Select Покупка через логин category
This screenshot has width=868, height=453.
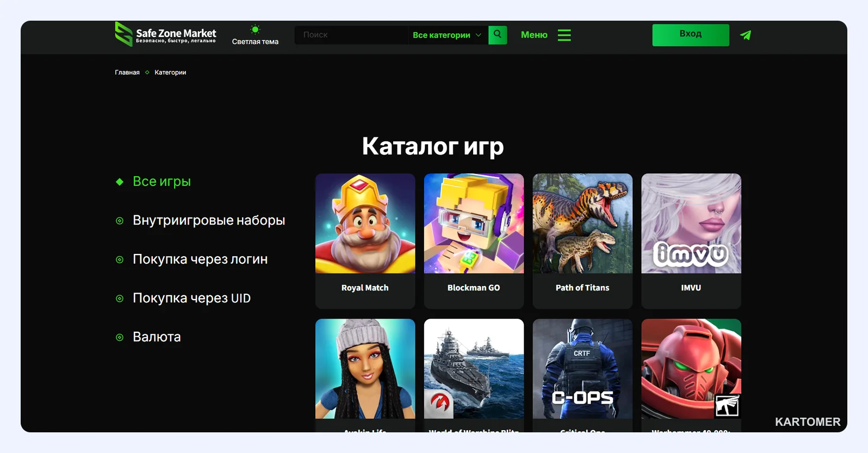200,259
